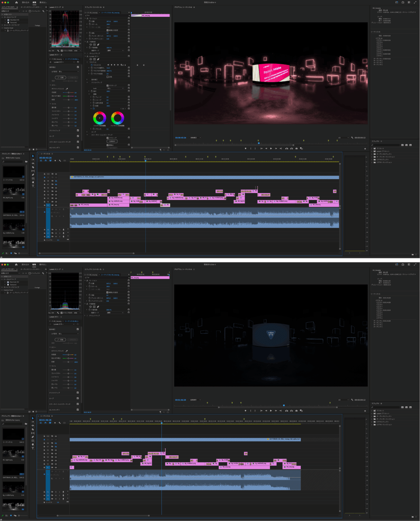
Task: Open Lumetri Scopes wrench settings in upper window
Action: click(x=58, y=51)
